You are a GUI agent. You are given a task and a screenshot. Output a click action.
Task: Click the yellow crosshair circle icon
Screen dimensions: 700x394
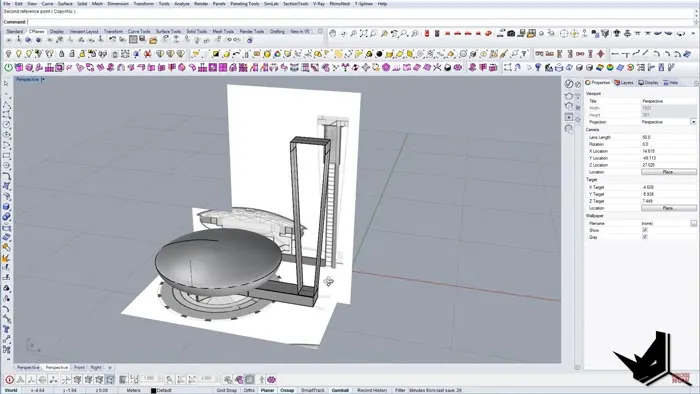pos(575,33)
